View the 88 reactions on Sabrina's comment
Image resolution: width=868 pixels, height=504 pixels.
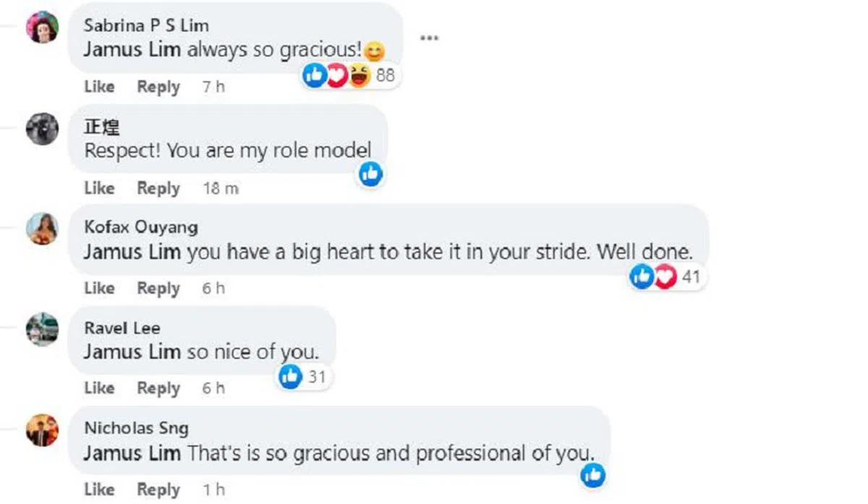[x=350, y=75]
